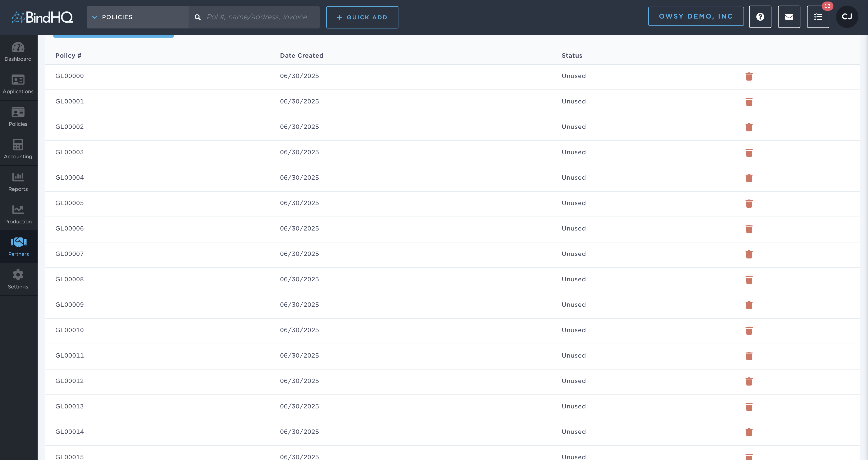This screenshot has height=460, width=868.
Task: Remove policy GL00007 via trash icon
Action: (749, 254)
